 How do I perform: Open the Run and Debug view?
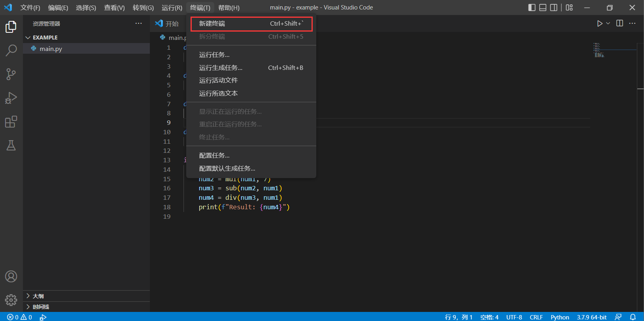tap(11, 98)
